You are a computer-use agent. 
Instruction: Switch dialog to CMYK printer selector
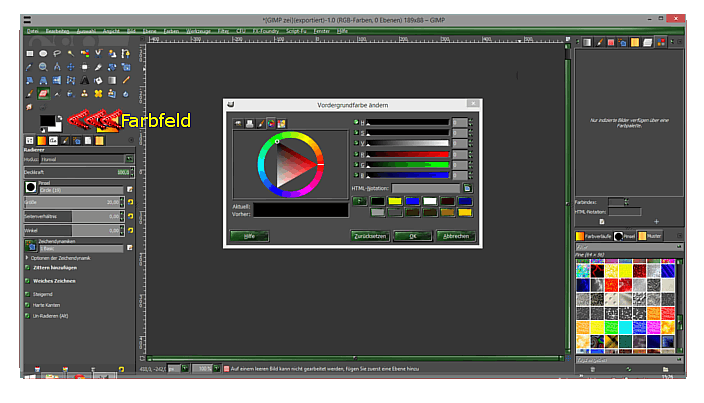pyautogui.click(x=249, y=123)
